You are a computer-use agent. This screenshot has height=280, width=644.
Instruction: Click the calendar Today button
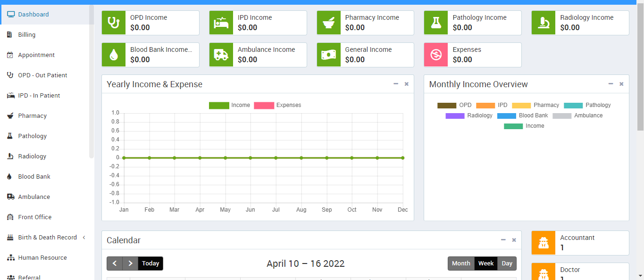pyautogui.click(x=151, y=264)
